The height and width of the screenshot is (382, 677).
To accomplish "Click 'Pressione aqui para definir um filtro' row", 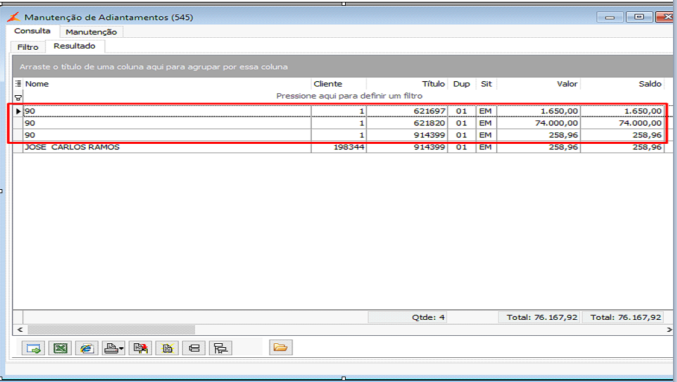I will tap(349, 96).
